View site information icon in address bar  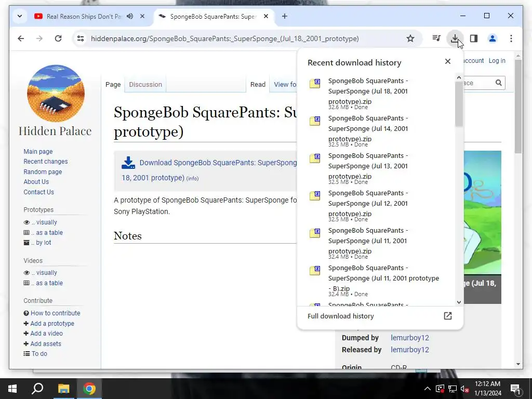[81, 38]
